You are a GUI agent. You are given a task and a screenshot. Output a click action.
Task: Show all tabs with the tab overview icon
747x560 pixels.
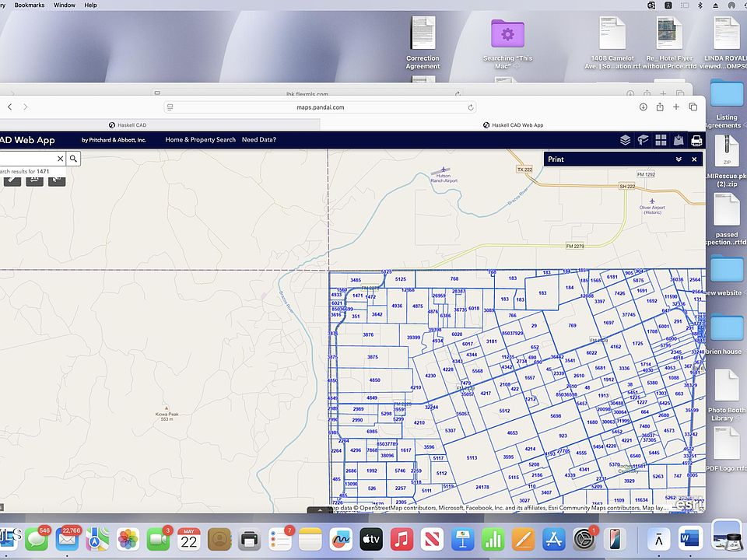pos(693,107)
